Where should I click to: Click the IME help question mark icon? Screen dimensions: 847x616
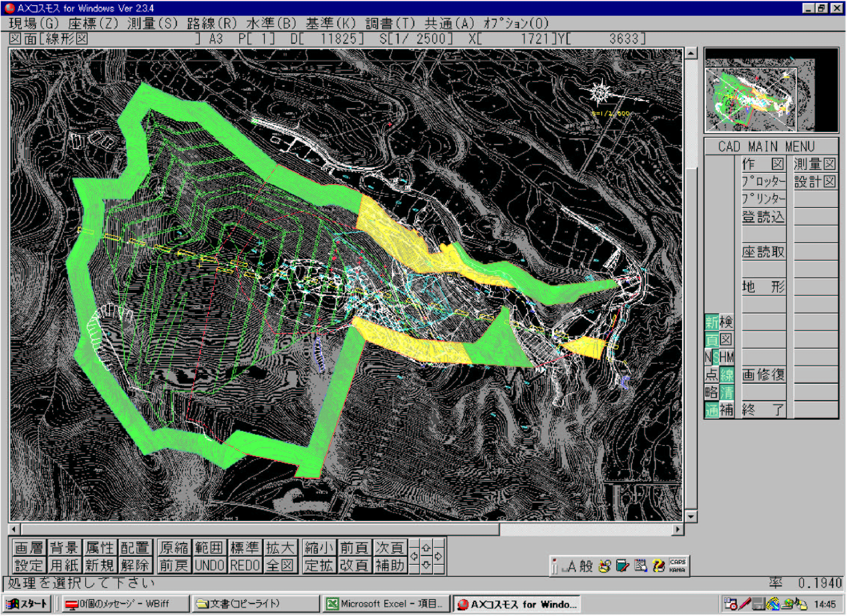point(659,566)
